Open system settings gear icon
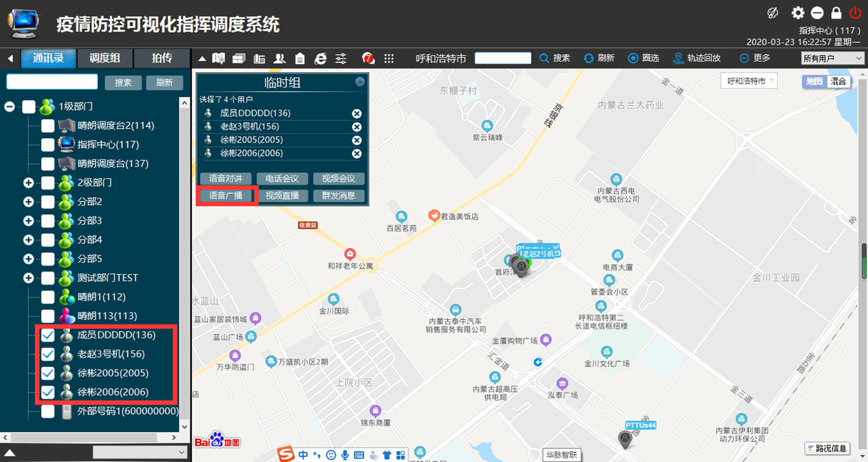 click(798, 13)
